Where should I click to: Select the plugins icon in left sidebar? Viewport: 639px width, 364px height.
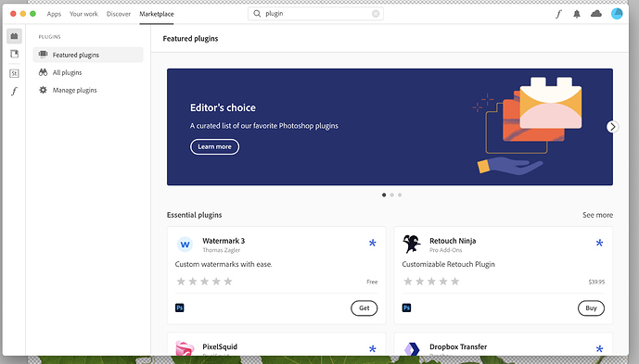tap(14, 36)
